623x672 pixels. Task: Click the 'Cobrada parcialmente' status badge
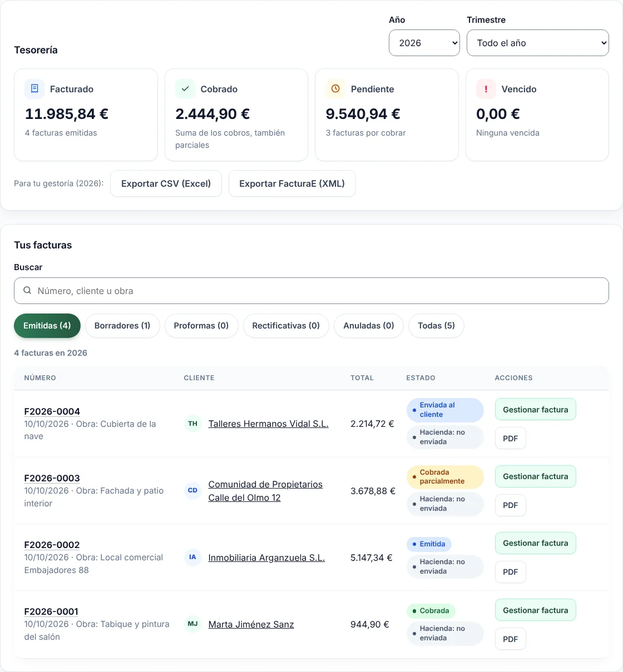click(445, 477)
